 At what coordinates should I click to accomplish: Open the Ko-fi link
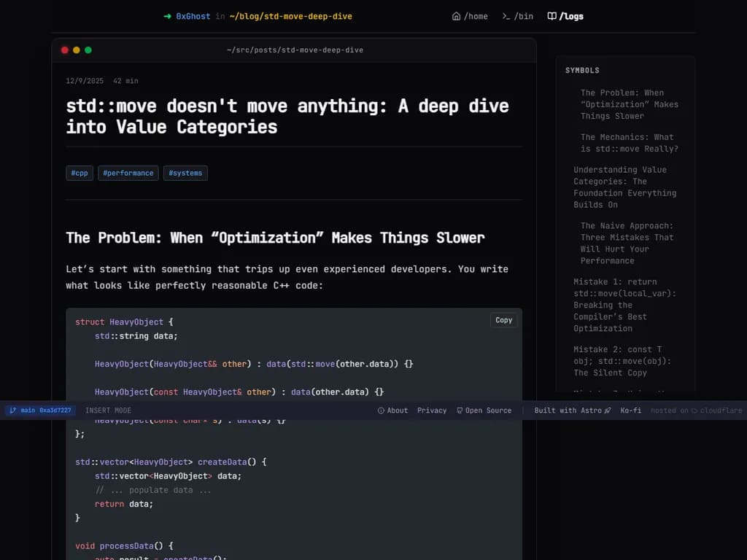click(x=631, y=411)
